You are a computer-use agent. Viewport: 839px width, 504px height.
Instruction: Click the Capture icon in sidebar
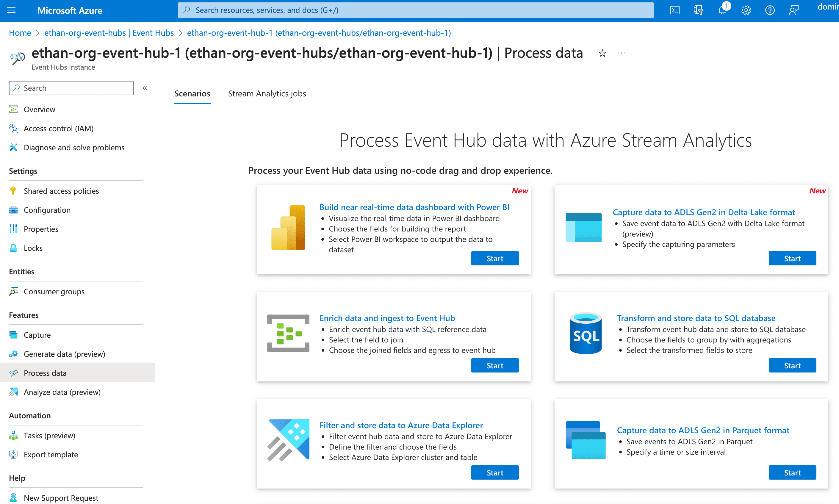13,335
